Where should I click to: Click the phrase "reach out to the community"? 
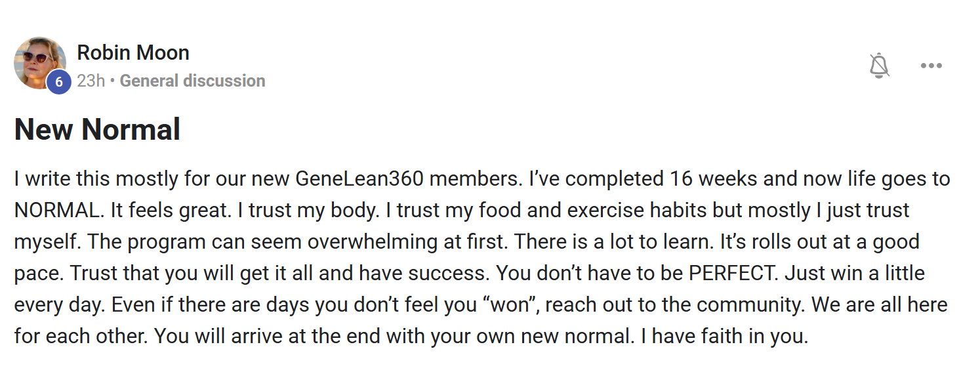(689, 304)
